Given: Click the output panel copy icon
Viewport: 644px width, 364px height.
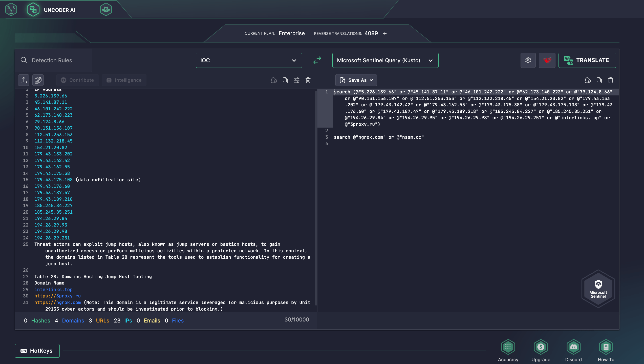Looking at the screenshot, I should tap(599, 80).
